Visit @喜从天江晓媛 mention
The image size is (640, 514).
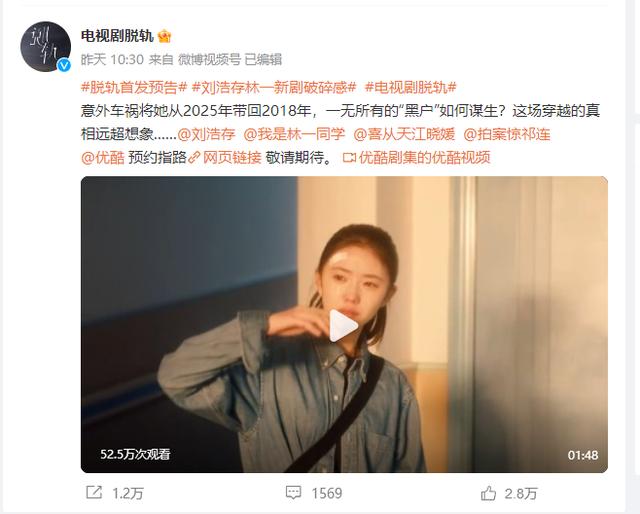click(404, 134)
